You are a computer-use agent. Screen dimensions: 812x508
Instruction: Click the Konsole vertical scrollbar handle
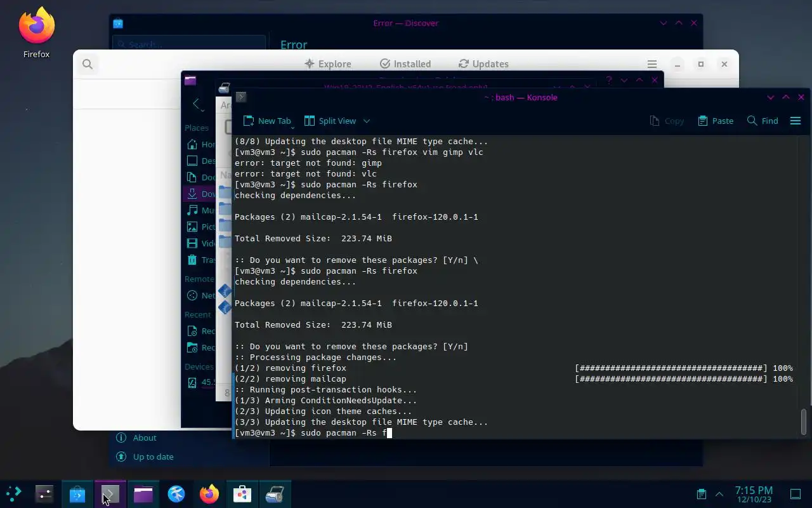(804, 422)
